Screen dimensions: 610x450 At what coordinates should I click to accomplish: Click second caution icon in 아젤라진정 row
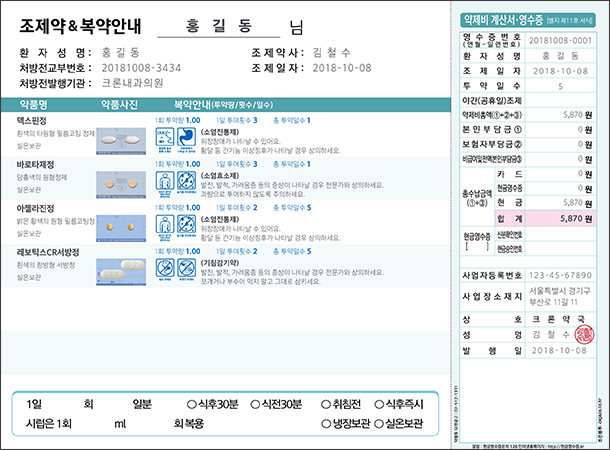(x=186, y=224)
